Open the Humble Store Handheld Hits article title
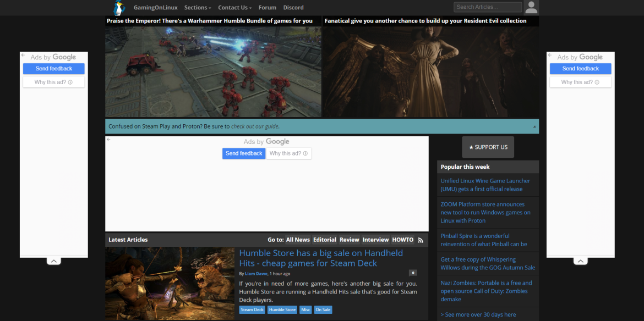 point(321,258)
